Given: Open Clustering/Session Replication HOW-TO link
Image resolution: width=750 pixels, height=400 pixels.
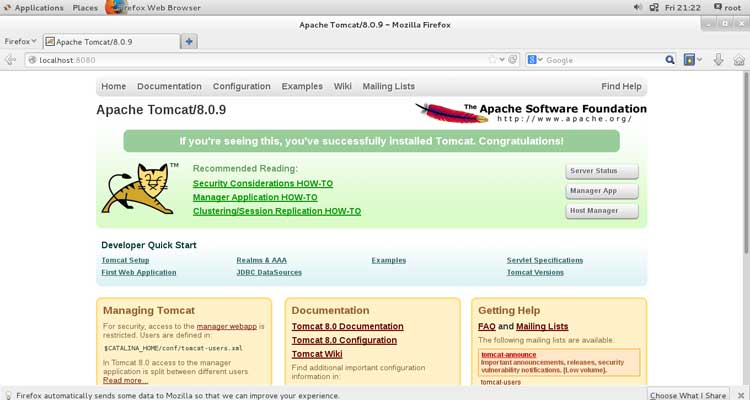Looking at the screenshot, I should 277,211.
